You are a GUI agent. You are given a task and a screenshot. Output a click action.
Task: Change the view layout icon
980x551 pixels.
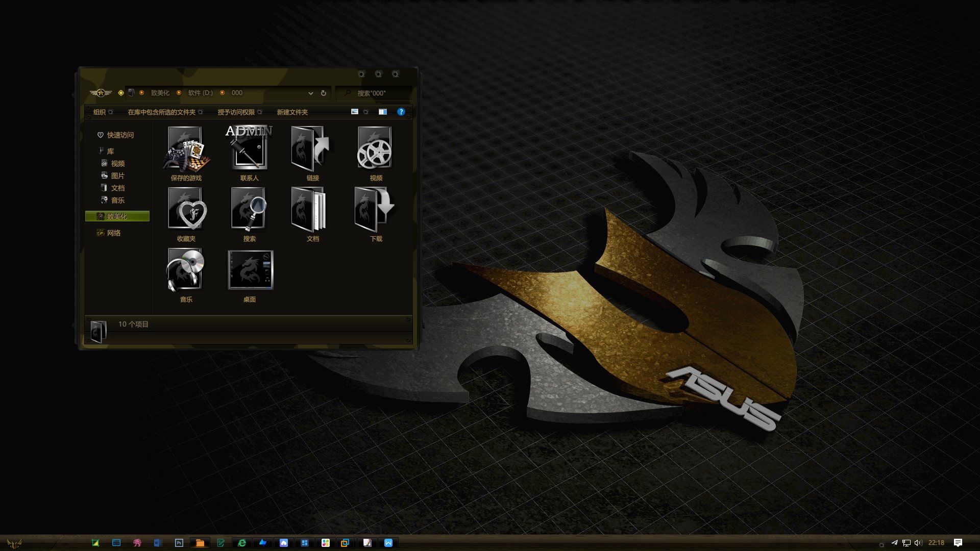click(x=355, y=112)
